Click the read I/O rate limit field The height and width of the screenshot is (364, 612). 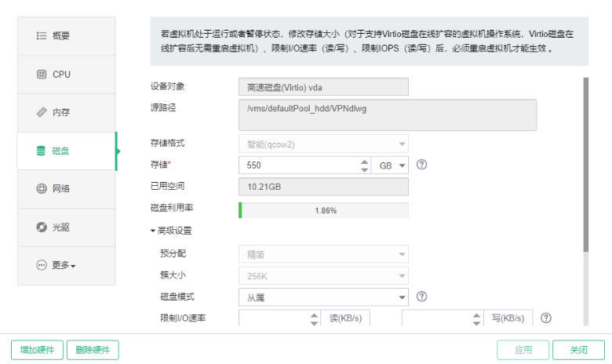click(275, 318)
